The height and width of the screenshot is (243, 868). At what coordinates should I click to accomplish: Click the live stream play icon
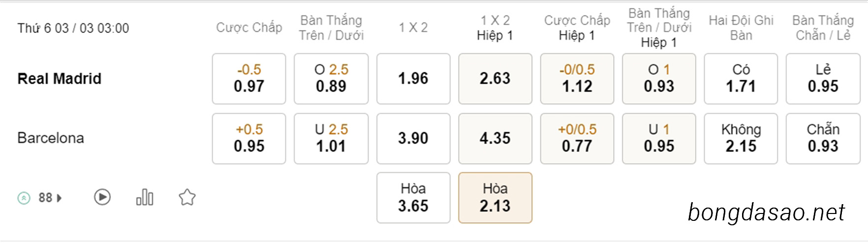pyautogui.click(x=102, y=197)
